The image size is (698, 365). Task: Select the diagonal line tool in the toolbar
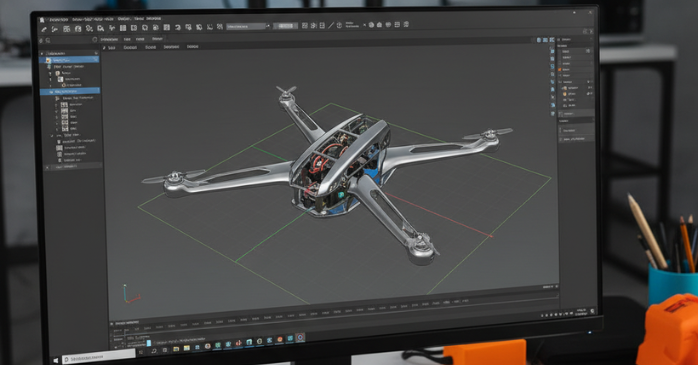[x=331, y=25]
